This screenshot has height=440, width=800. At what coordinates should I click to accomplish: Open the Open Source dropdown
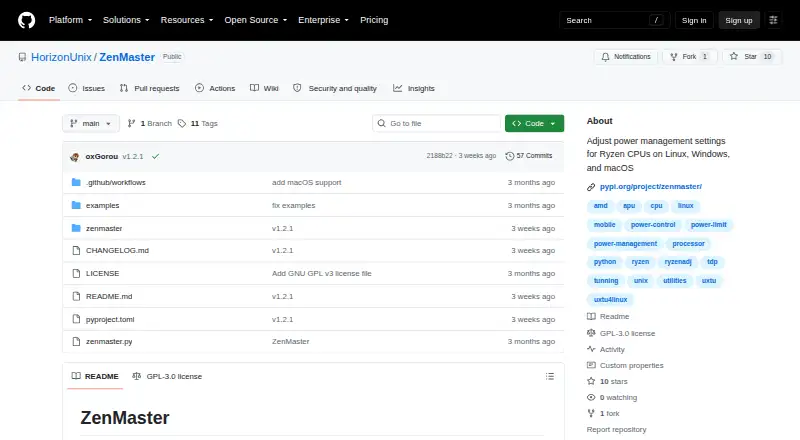click(256, 20)
